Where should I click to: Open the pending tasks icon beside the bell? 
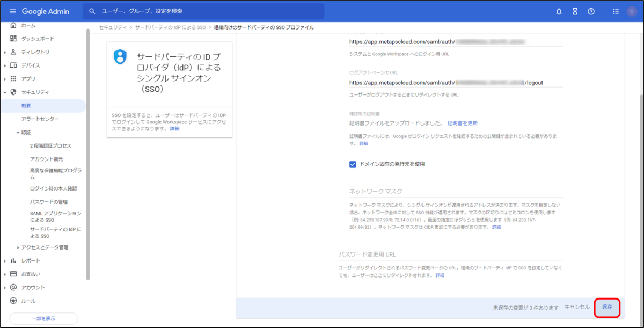[575, 11]
